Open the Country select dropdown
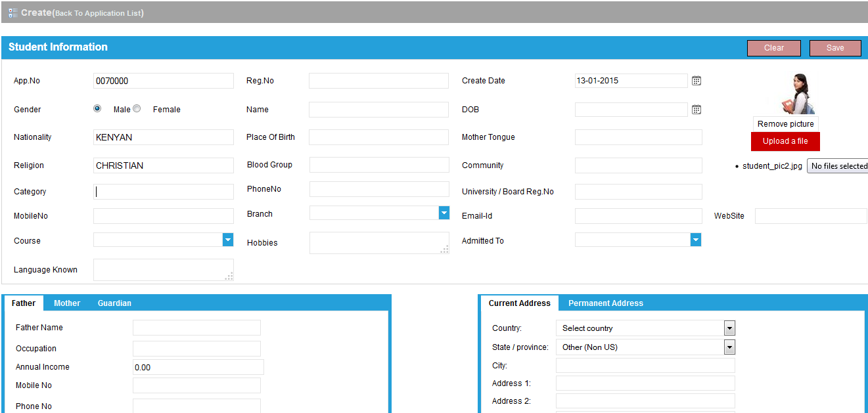The image size is (868, 413). [729, 328]
